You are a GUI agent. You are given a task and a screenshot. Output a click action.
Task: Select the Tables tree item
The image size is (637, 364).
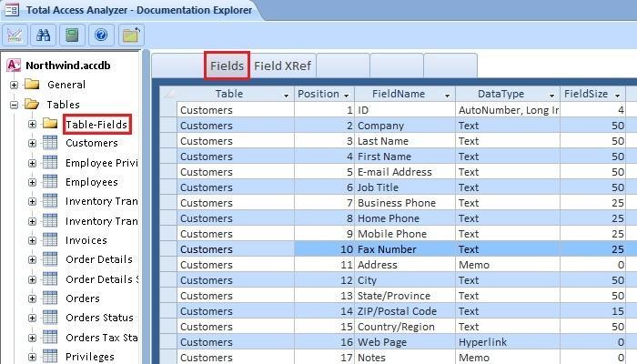point(63,105)
